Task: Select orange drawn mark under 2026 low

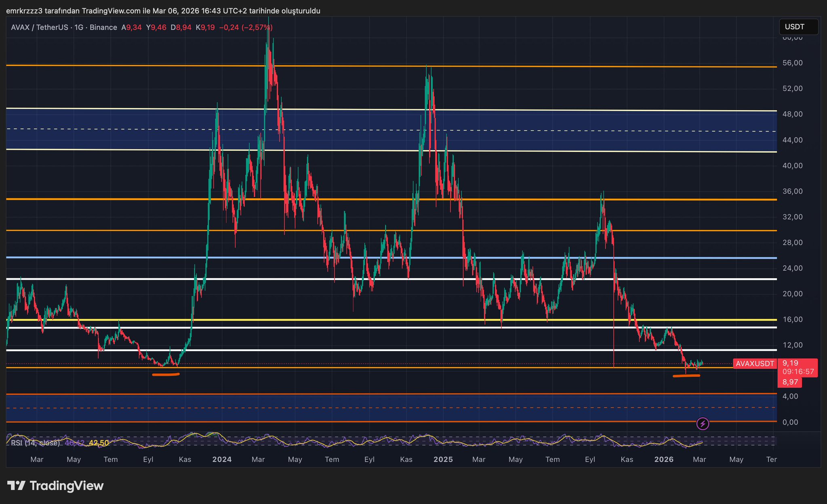Action: [686, 376]
